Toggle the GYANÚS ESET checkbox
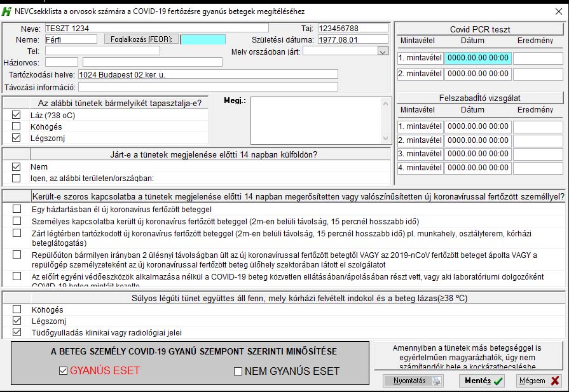This screenshot has height=392, width=569. 63,370
